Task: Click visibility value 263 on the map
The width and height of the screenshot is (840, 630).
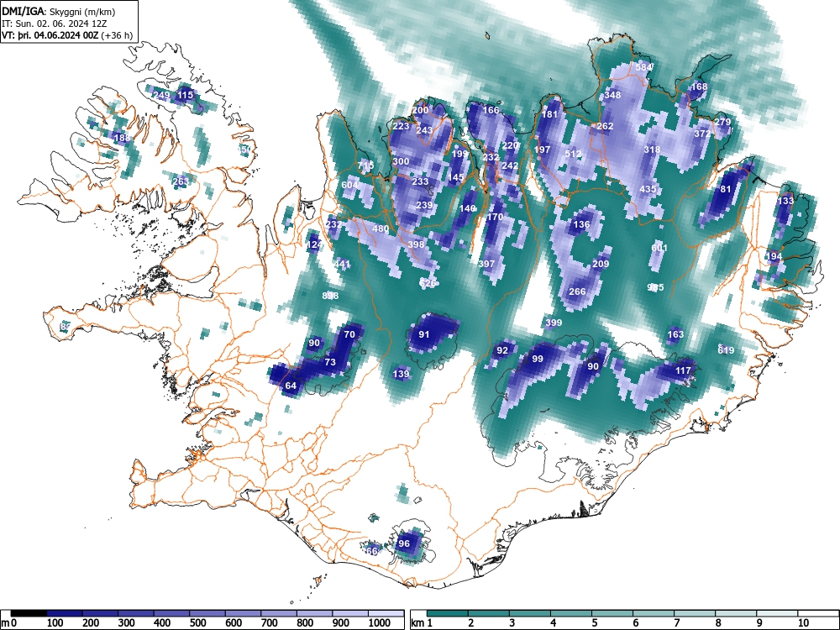Action: [181, 181]
